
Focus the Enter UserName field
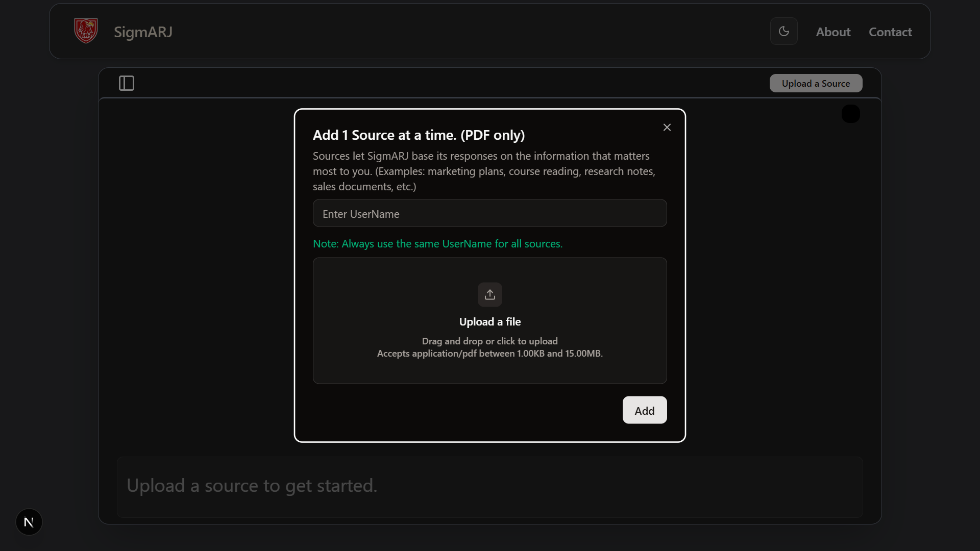pyautogui.click(x=489, y=213)
